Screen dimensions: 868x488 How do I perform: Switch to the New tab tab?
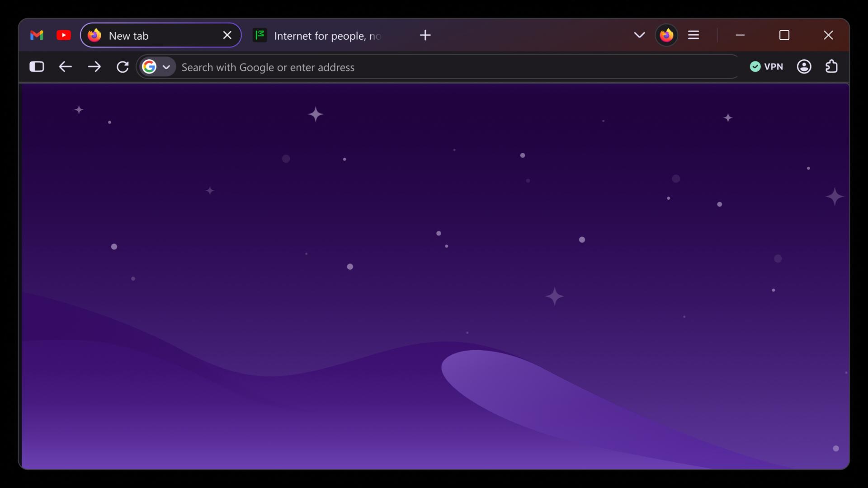tap(160, 35)
